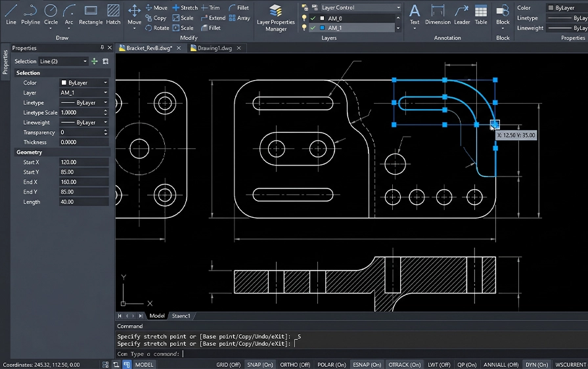This screenshot has height=369, width=588.
Task: Select the Hatch tool
Action: pyautogui.click(x=113, y=14)
